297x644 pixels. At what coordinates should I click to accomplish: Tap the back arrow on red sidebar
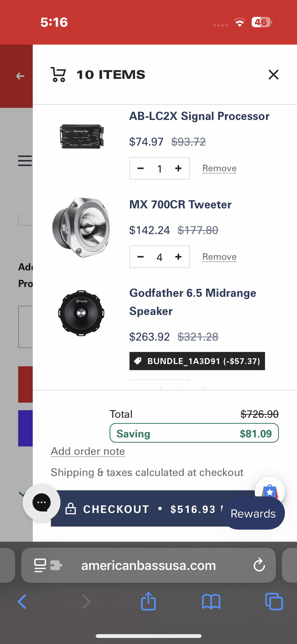click(x=20, y=76)
